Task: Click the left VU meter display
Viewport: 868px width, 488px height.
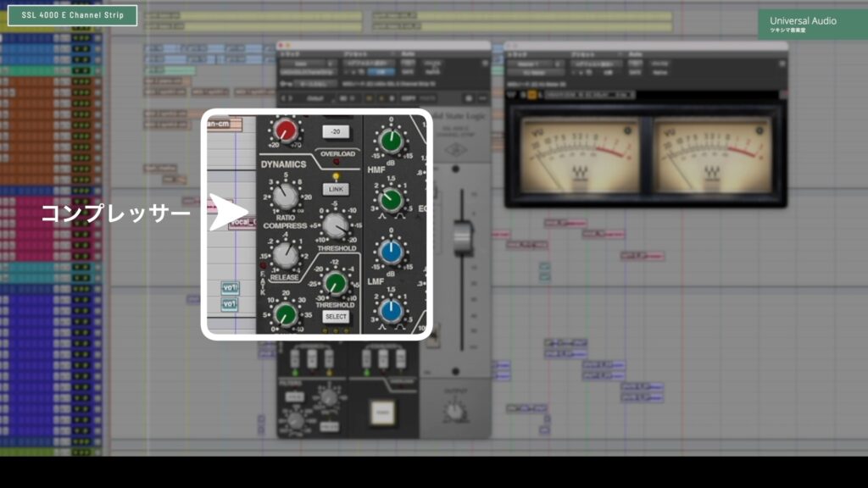Action: point(581,154)
